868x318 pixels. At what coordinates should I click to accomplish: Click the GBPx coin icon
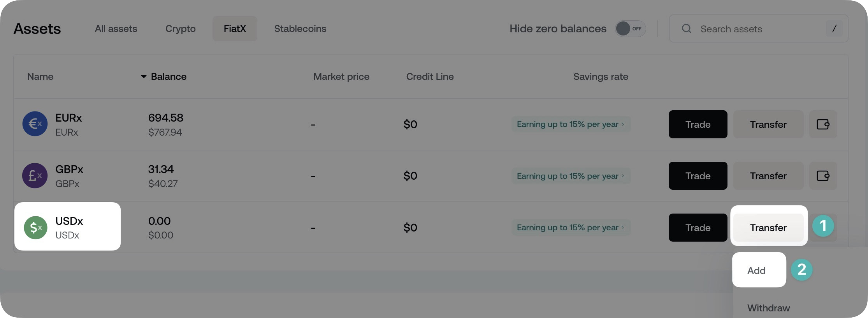(35, 176)
